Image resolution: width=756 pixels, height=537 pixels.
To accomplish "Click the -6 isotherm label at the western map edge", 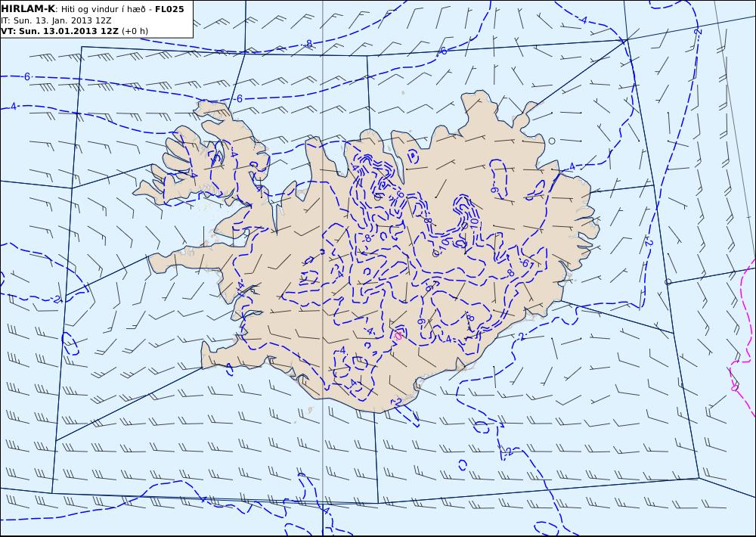I will (x=26, y=76).
